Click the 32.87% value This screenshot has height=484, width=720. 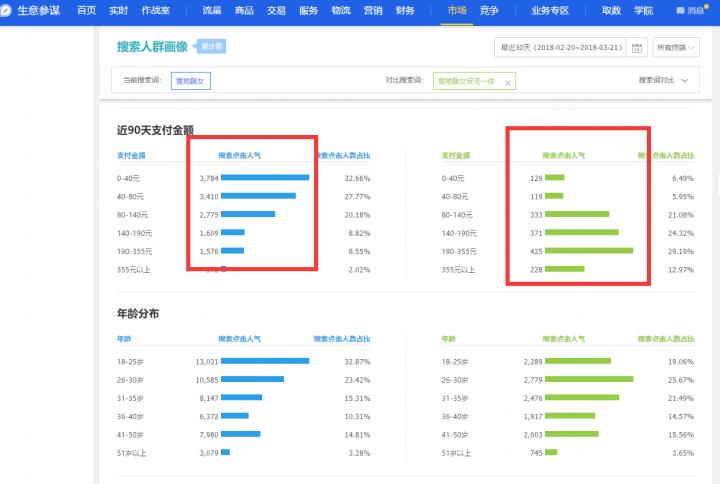coord(357,362)
